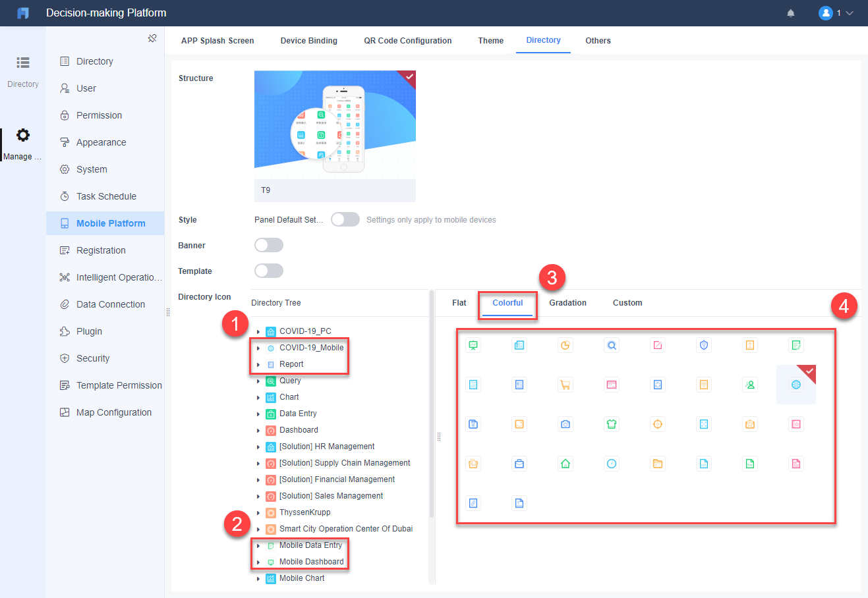Choose the magnifying glass search icon
The height and width of the screenshot is (598, 868).
point(612,345)
